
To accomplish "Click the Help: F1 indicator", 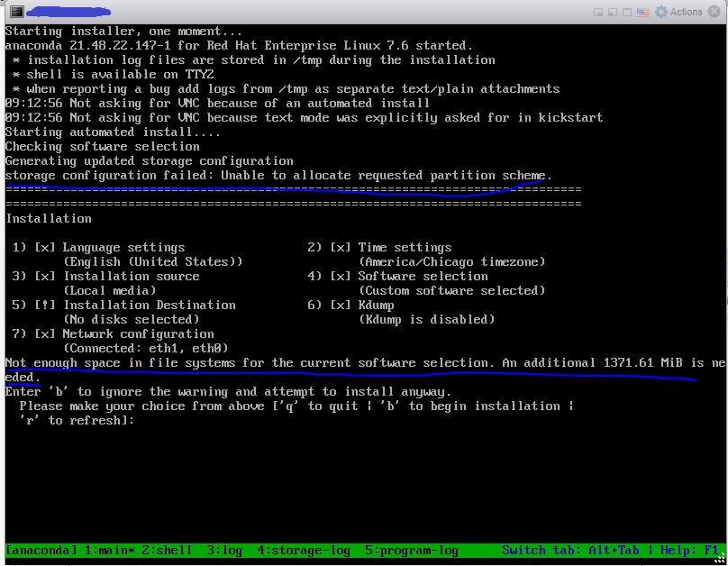I will (x=692, y=550).
